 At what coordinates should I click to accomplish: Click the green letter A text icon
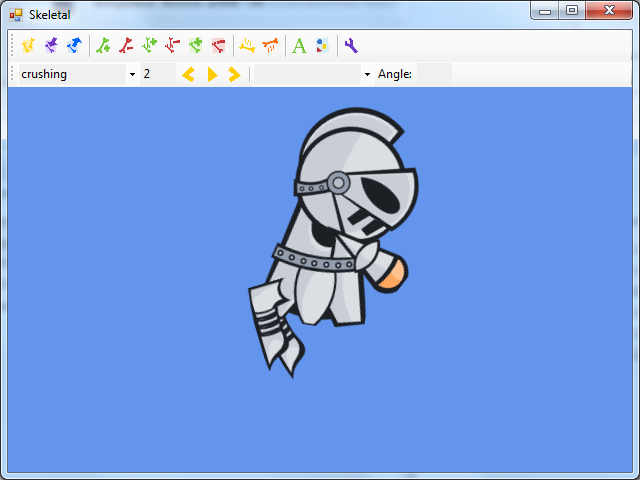(298, 45)
